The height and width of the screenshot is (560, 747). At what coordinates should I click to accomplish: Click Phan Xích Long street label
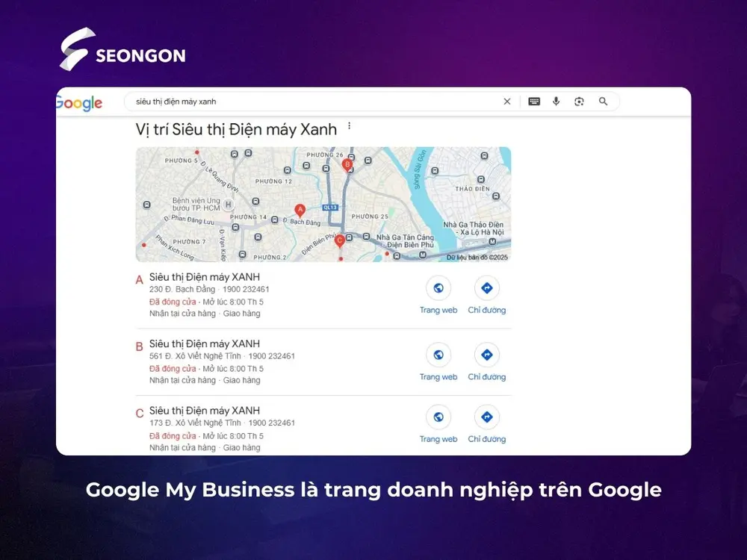point(175,248)
